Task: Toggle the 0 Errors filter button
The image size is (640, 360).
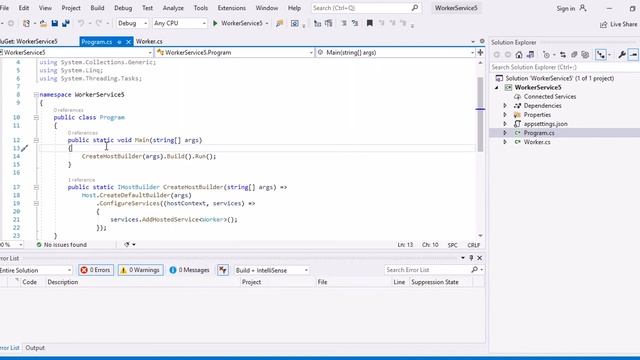Action: coord(96,270)
